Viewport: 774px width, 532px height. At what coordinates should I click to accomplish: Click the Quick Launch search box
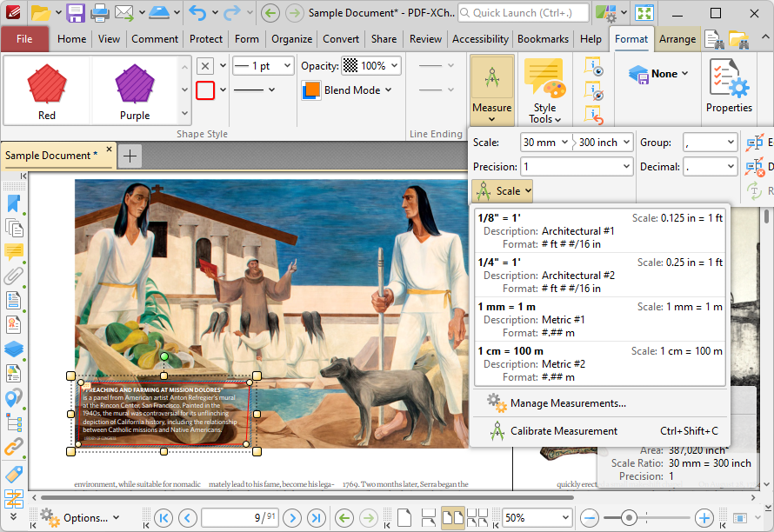point(524,13)
